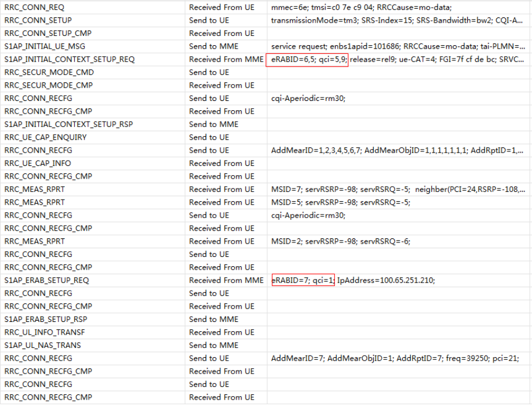The image size is (532, 406).
Task: Select the S1AP_INITIAL_UE_MSG row
Action: coord(46,46)
